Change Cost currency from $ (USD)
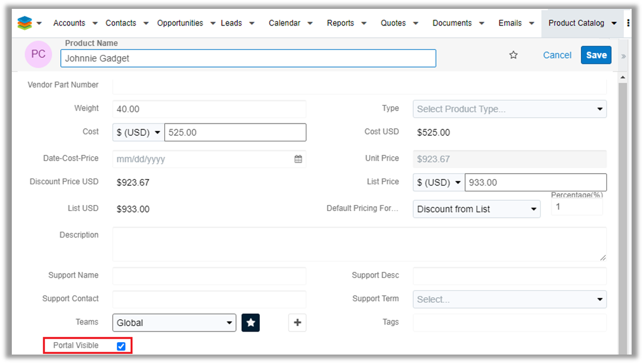 138,133
